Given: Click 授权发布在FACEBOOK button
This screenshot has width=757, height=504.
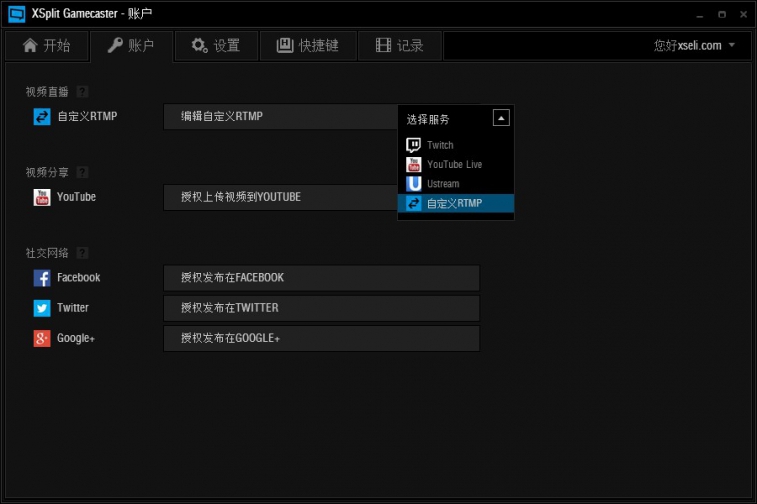Looking at the screenshot, I should coord(322,278).
